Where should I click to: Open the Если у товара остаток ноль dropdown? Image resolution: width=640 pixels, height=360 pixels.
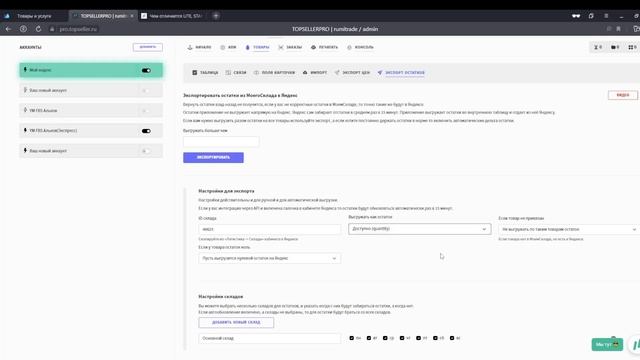269,258
